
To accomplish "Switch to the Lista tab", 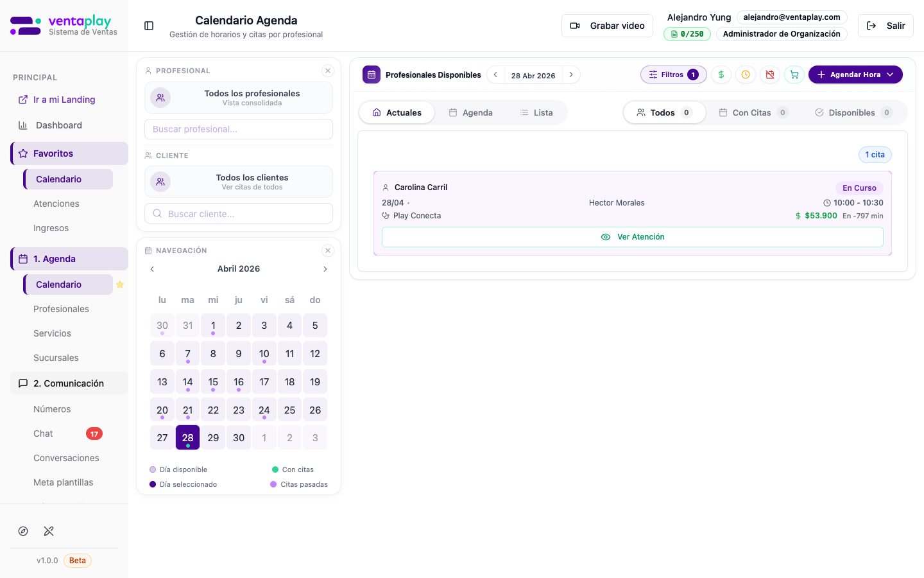I will pos(536,112).
